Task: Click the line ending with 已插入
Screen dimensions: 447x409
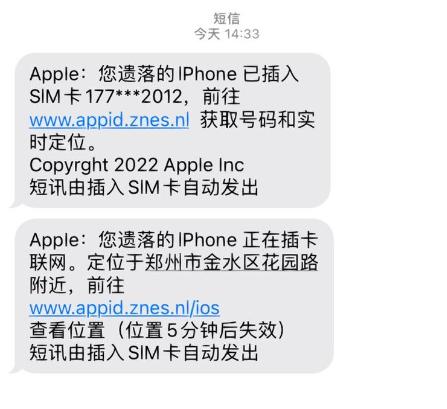Action: click(164, 74)
